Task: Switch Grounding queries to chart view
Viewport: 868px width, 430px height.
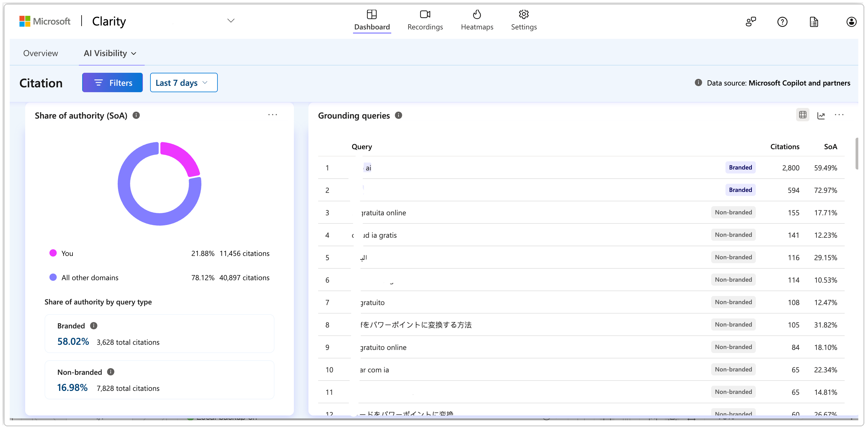Action: point(821,116)
